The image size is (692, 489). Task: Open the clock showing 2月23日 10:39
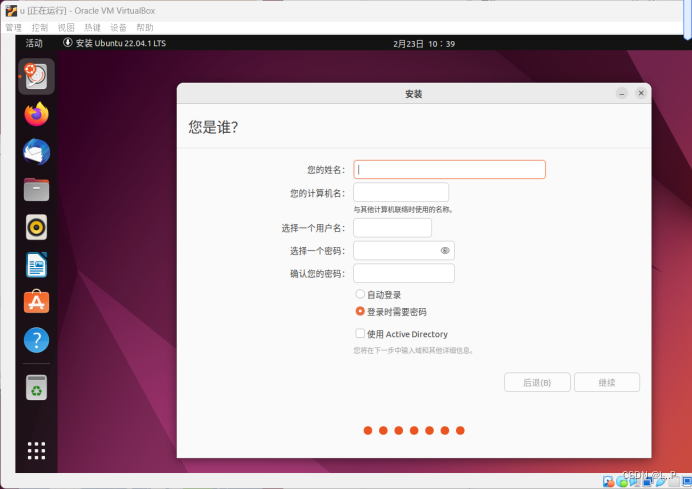coord(424,44)
